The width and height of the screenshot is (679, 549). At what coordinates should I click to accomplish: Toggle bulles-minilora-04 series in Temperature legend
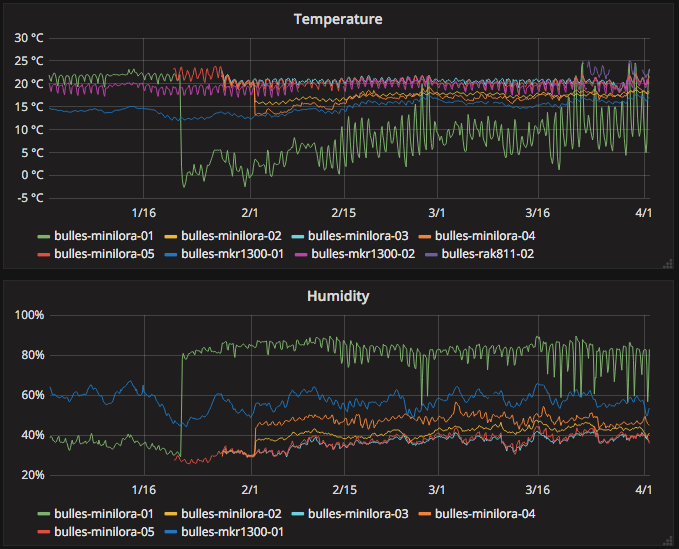pyautogui.click(x=485, y=236)
